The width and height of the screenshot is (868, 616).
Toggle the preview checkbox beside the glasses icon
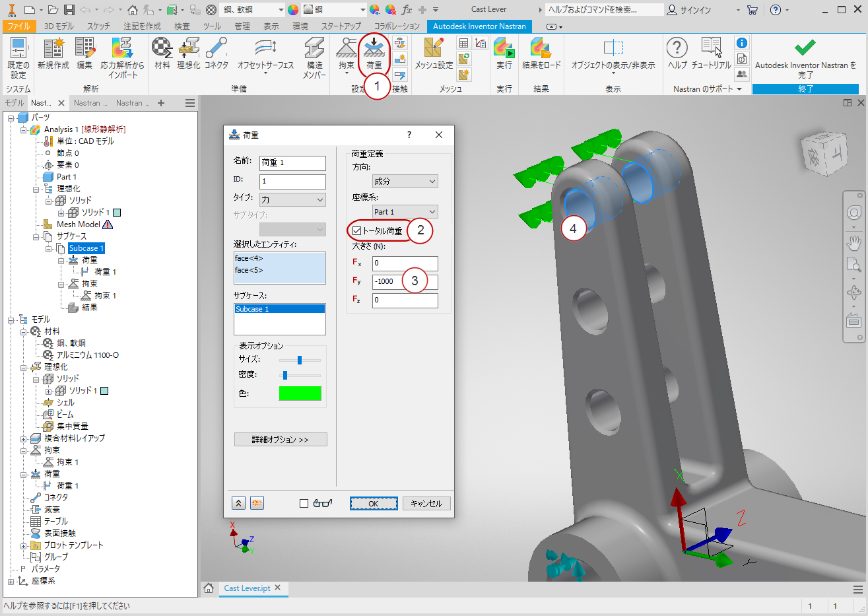coord(304,503)
